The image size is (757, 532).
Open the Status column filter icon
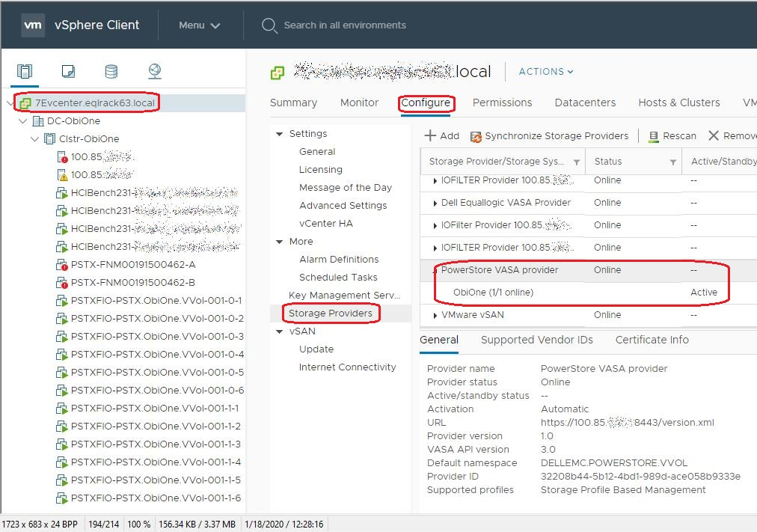(673, 162)
